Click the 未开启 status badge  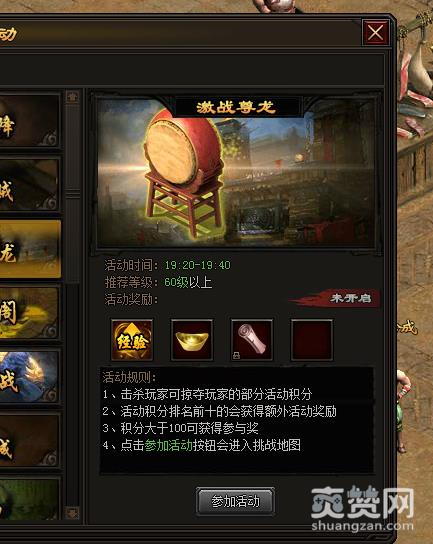[335, 298]
